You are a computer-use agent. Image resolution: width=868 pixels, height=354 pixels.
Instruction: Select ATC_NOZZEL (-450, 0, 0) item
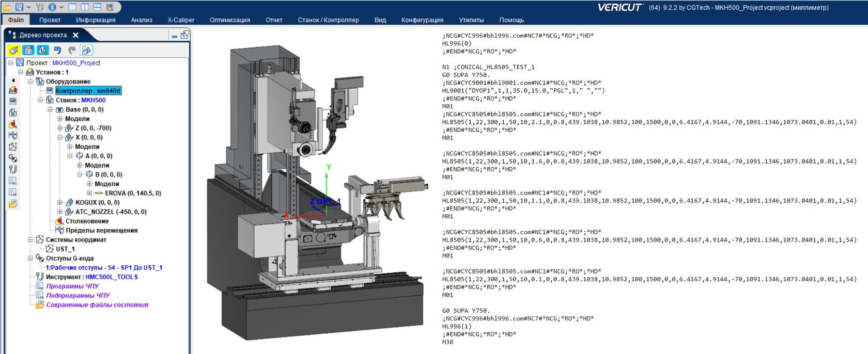click(111, 212)
